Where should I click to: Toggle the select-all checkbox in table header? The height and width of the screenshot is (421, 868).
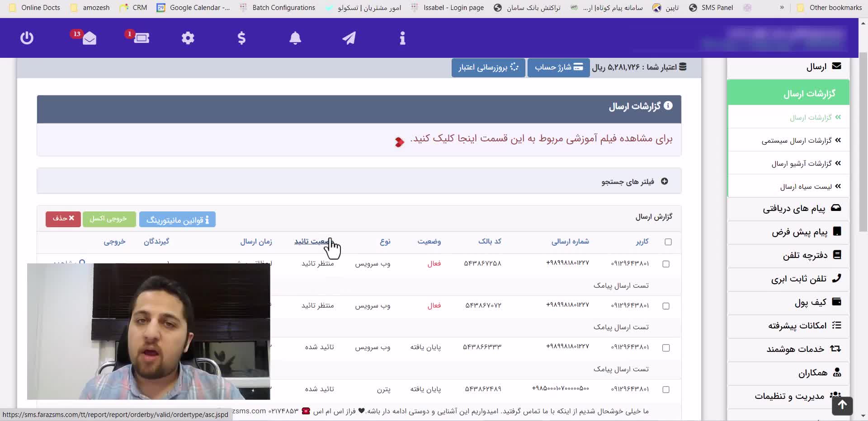(668, 242)
